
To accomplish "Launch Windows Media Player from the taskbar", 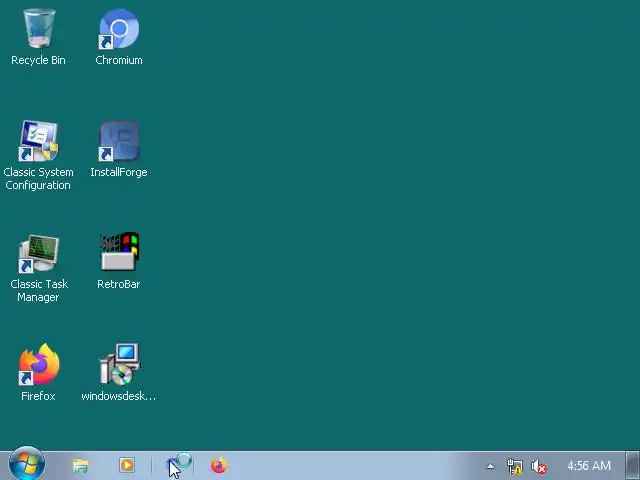I will point(127,465).
